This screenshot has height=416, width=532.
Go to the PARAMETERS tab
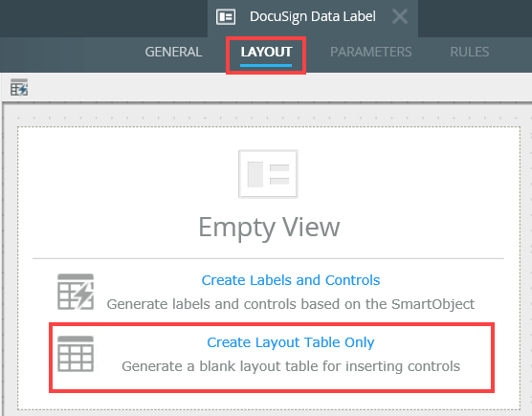tap(371, 52)
